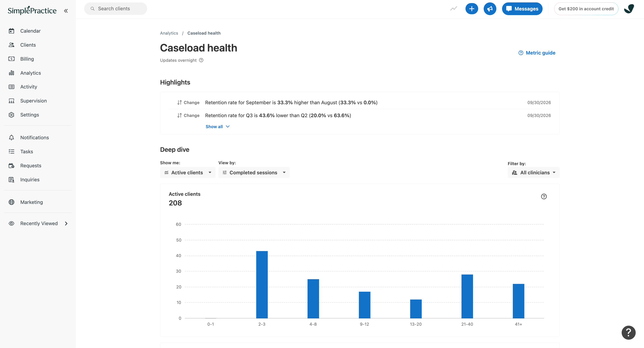644x348 pixels.
Task: Focus the Search clients field
Action: [x=115, y=9]
